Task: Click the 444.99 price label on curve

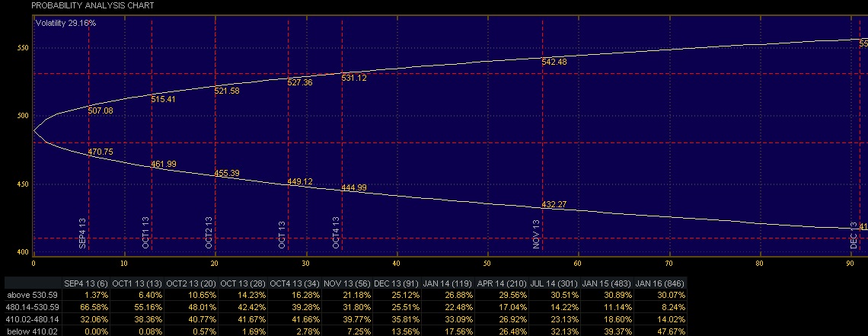Action: [x=354, y=187]
